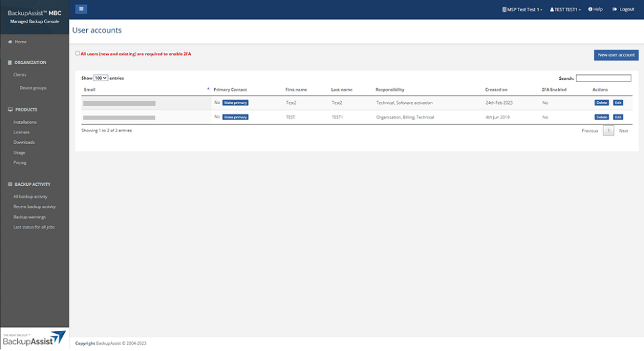Open Clients in the sidebar

coord(20,75)
